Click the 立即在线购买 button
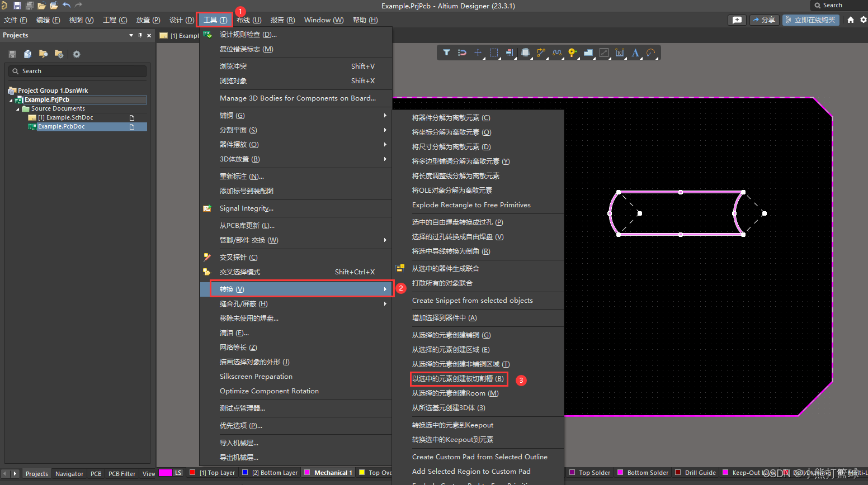868x485 pixels. click(810, 19)
